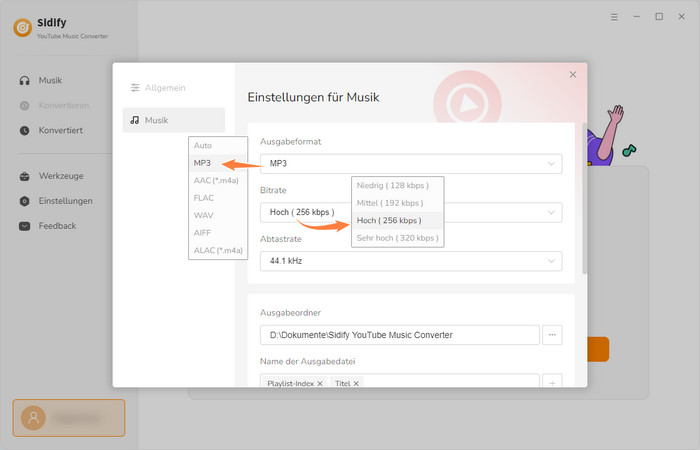
Task: Select Sehr hoch ( 320 kbps ) bitrate
Action: pos(397,238)
